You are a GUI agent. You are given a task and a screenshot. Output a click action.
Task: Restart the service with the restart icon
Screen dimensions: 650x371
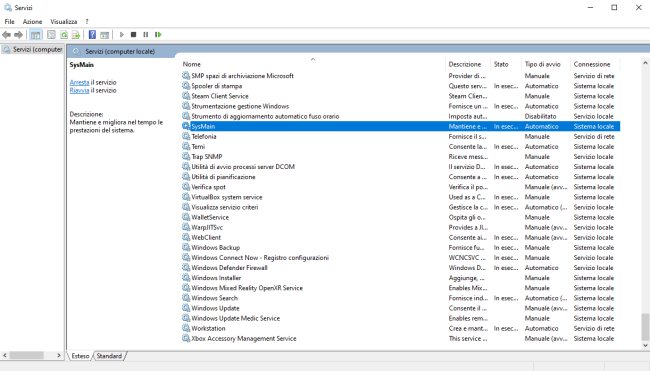click(x=158, y=35)
